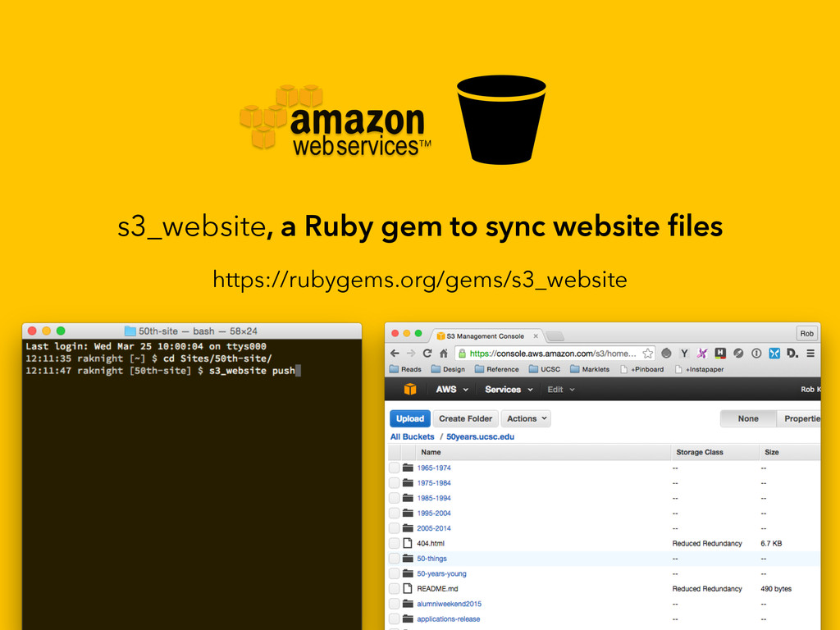Click the purple flower extension icon
The image size is (840, 630).
point(702,354)
